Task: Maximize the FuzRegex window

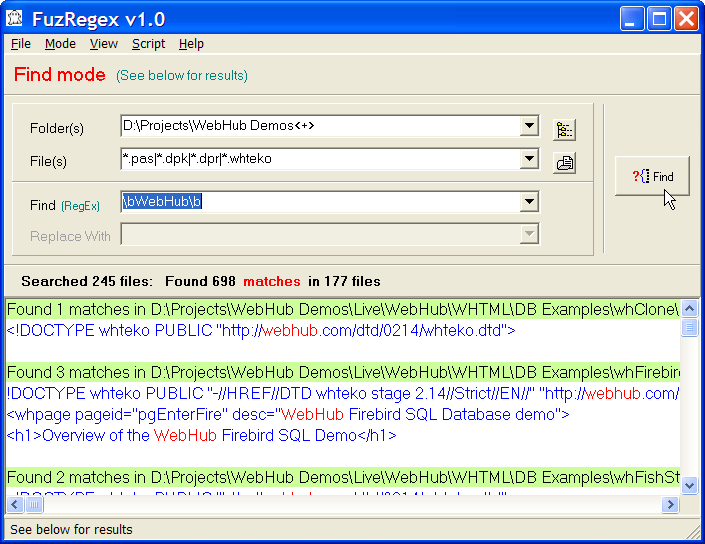Action: (658, 19)
